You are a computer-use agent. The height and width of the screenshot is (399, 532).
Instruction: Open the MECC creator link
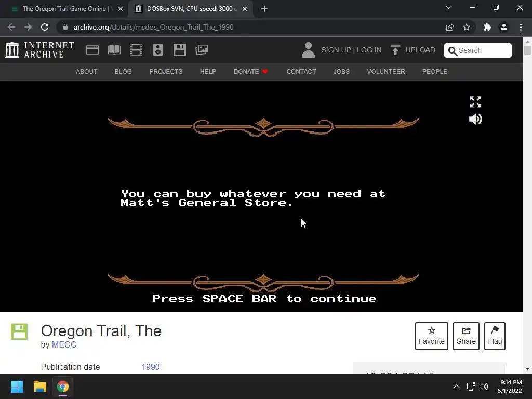[64, 344]
